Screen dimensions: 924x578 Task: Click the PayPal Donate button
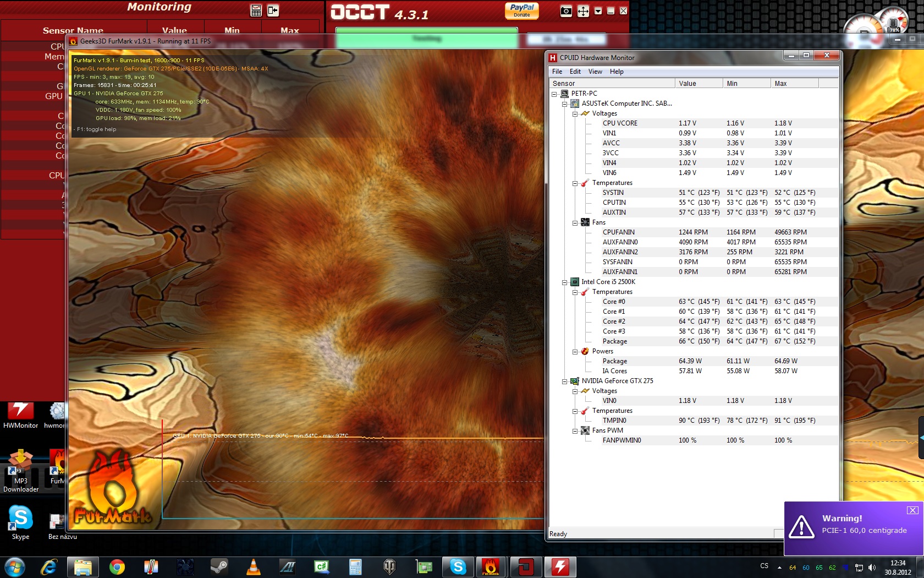tap(522, 10)
